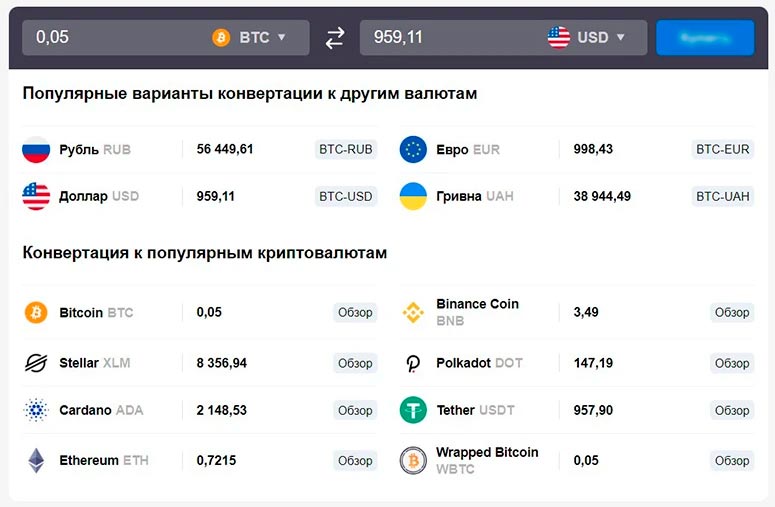
Task: Click Обзор button for Stellar XLM
Action: coord(355,363)
